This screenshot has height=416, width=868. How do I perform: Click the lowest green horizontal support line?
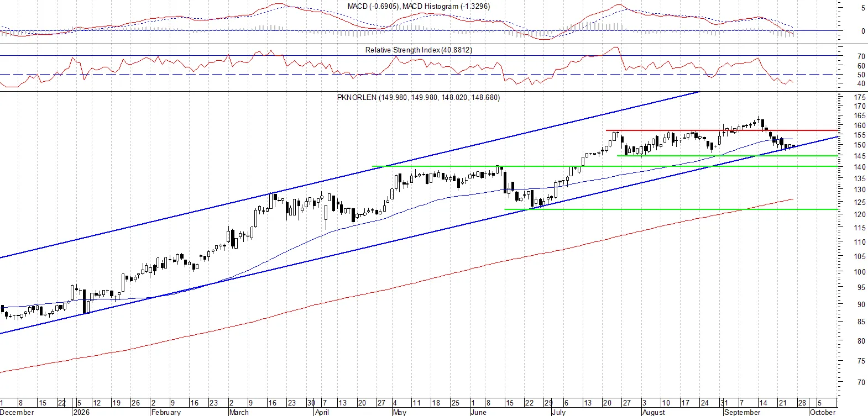pyautogui.click(x=671, y=209)
